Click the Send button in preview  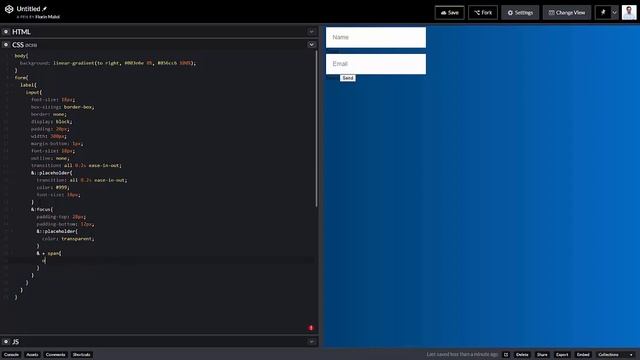(348, 78)
